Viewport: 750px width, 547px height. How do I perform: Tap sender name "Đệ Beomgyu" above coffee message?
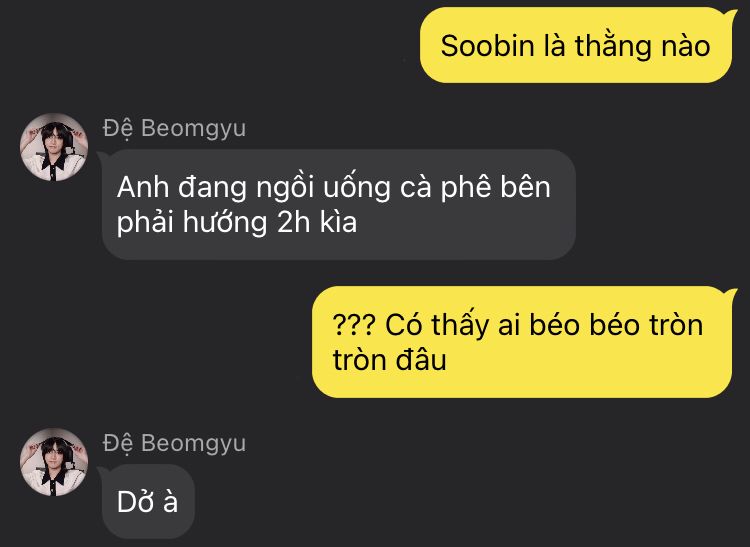pos(174,129)
